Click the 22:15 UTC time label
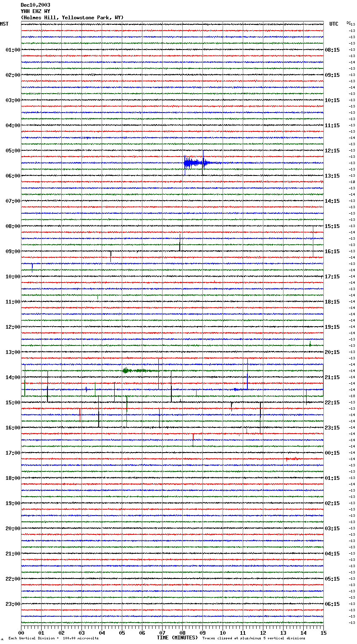This screenshot has width=357, height=644. pos(332,403)
